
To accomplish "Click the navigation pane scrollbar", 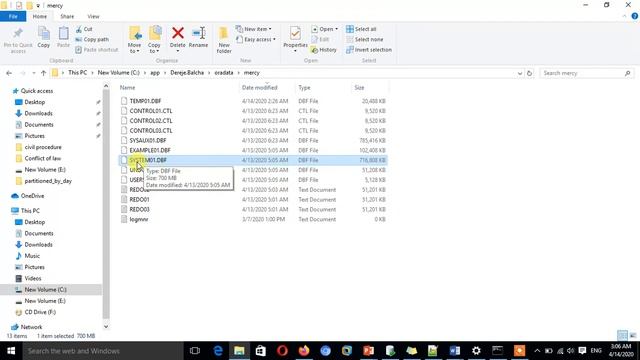I will coord(106,204).
